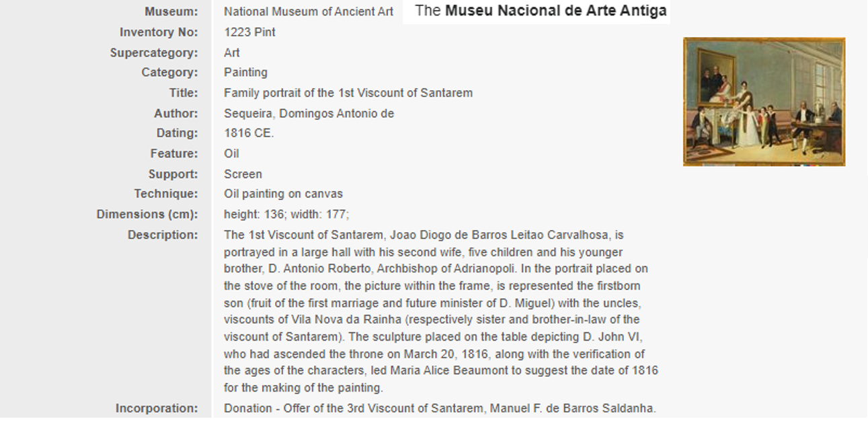Viewport: 868px width, 428px height.
Task: Click the Description field label
Action: (163, 235)
